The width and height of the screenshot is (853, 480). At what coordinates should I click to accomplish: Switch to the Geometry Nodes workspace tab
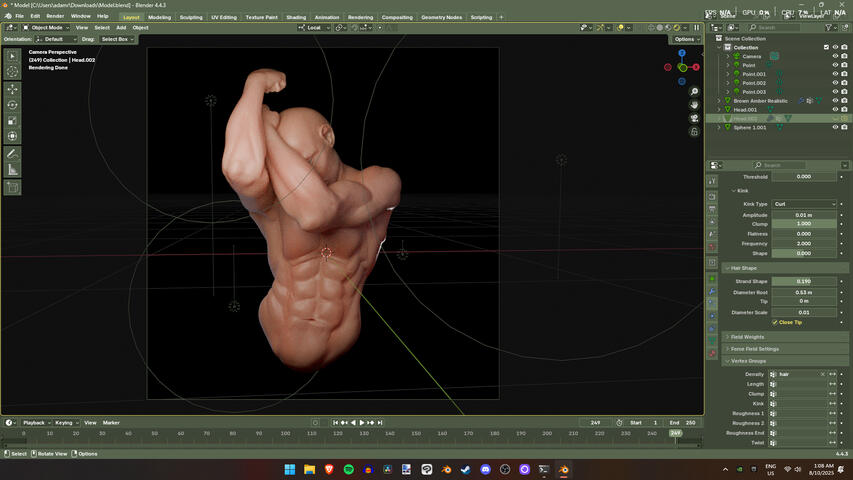(x=441, y=17)
